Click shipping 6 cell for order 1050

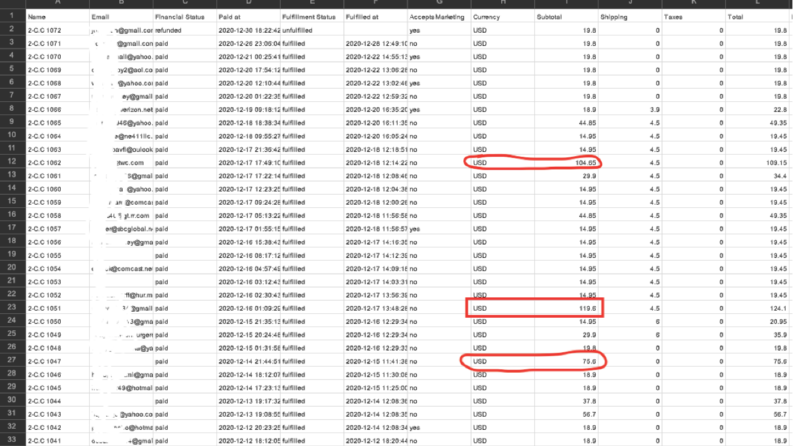[x=630, y=322]
